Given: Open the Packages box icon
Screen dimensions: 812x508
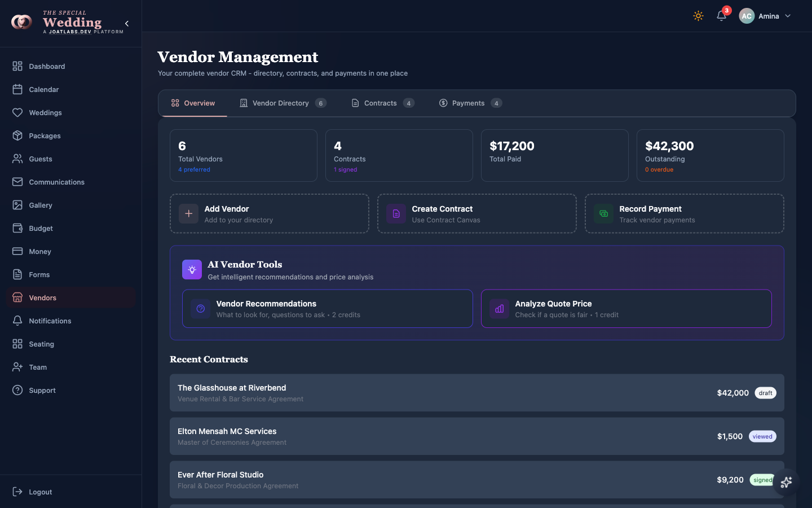Looking at the screenshot, I should tap(17, 135).
